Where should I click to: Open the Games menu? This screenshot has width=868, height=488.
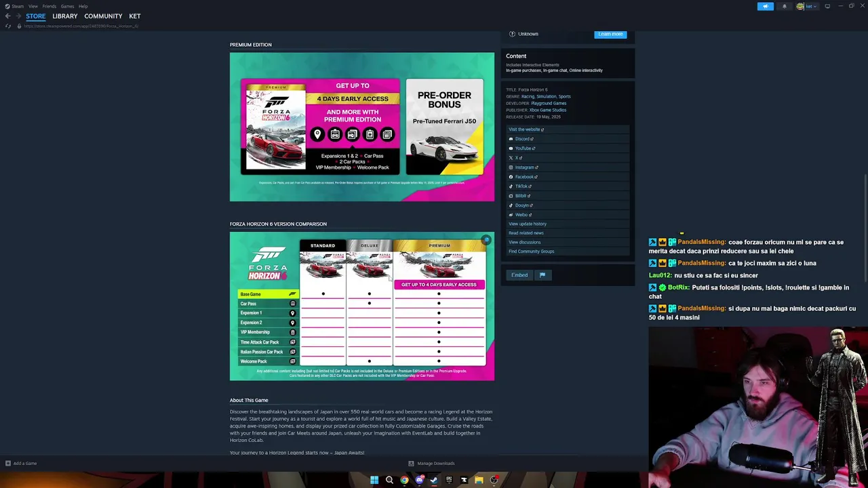(67, 6)
